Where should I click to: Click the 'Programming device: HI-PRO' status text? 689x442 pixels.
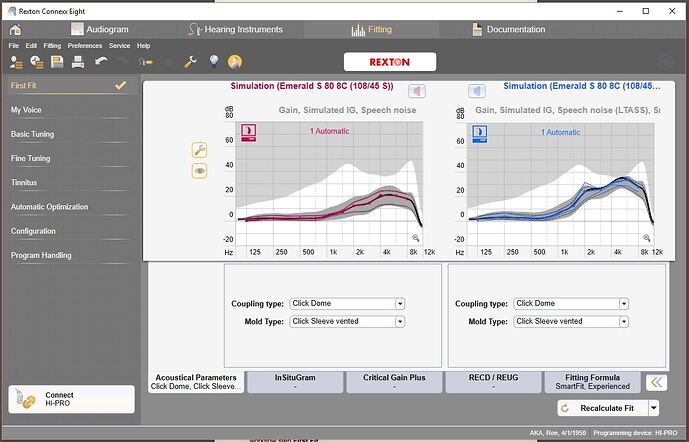[635, 433]
